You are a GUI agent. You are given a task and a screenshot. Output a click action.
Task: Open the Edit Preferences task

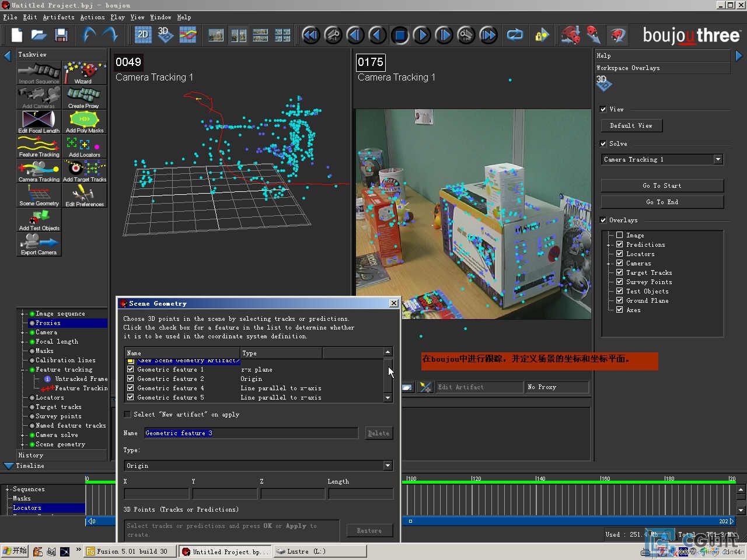click(x=85, y=195)
